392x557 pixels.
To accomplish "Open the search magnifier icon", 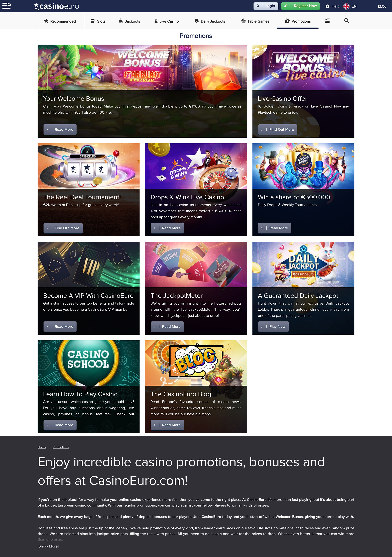I will click(x=346, y=21).
